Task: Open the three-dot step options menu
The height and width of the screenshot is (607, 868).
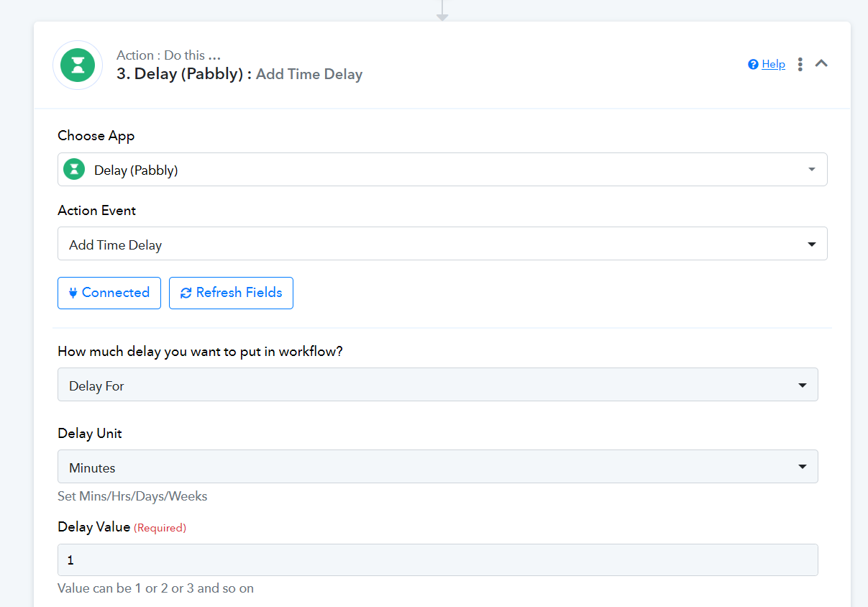Action: click(800, 64)
